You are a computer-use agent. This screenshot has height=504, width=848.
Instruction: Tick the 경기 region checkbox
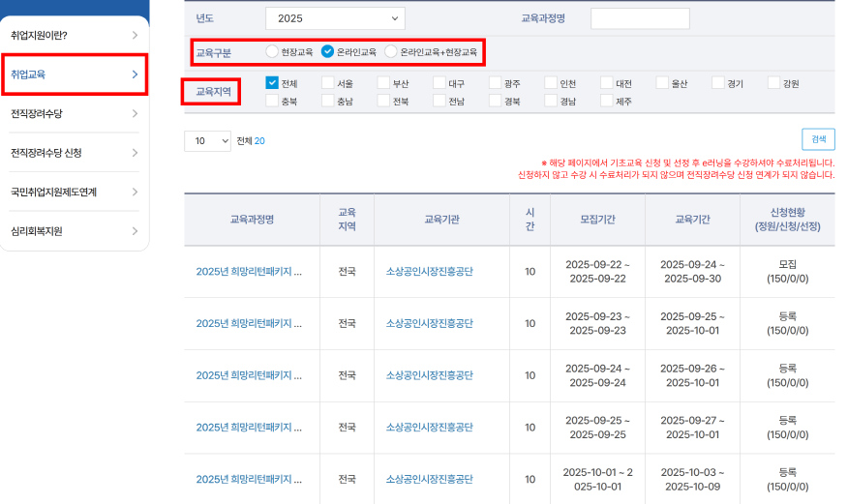tap(718, 83)
